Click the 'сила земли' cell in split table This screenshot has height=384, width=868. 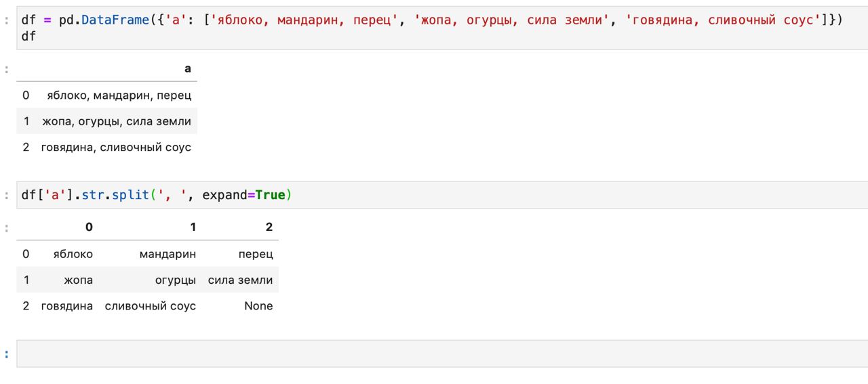coord(240,280)
